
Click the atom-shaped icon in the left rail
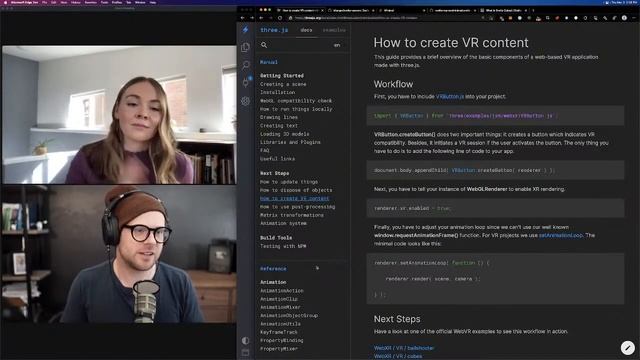(x=245, y=100)
